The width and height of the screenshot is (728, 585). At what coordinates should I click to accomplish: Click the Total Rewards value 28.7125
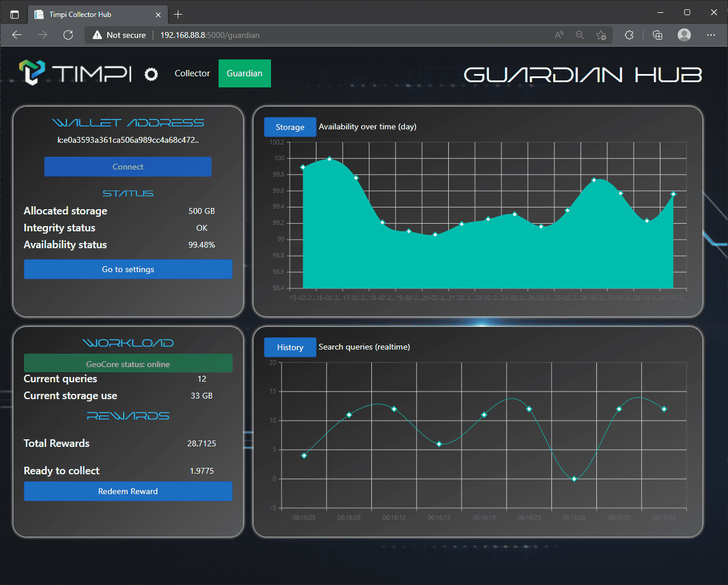tap(202, 443)
